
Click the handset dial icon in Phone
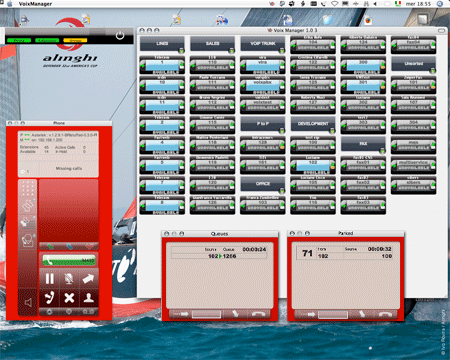pyautogui.click(x=49, y=298)
